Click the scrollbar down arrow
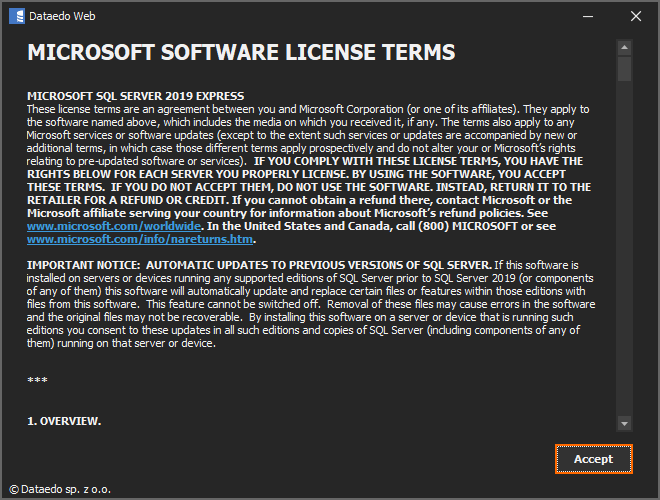 tap(624, 423)
